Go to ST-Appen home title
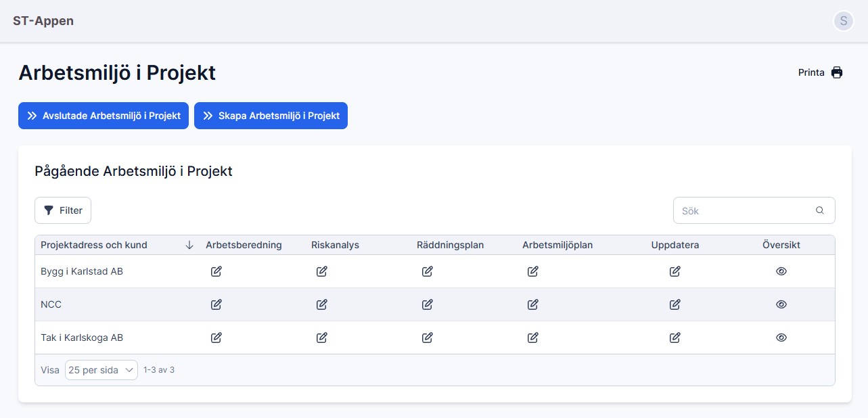 click(43, 21)
